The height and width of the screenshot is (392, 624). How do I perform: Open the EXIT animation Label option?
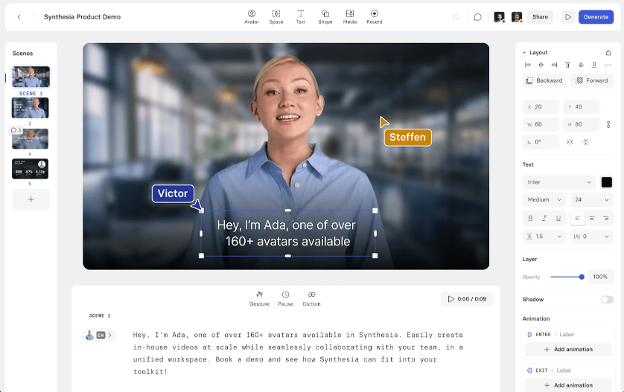(x=564, y=371)
